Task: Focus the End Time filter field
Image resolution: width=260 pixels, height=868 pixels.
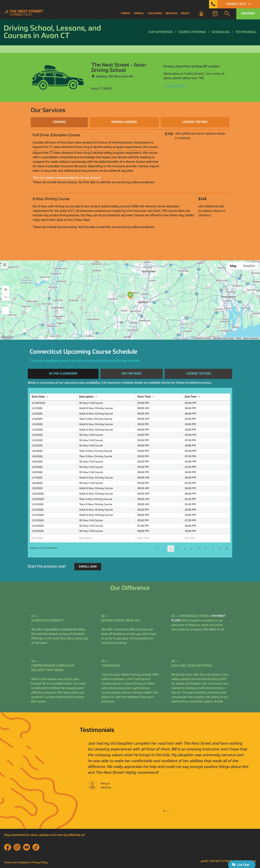Action: click(x=205, y=538)
